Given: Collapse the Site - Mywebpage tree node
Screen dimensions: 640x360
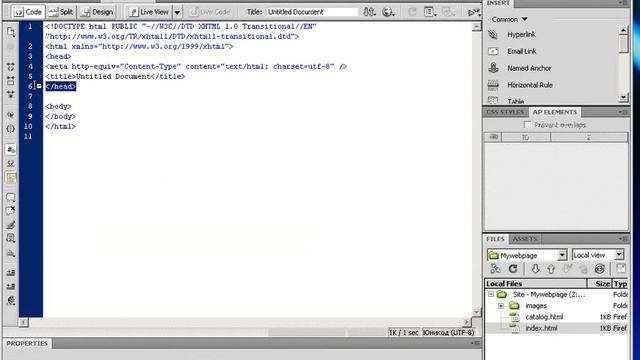Looking at the screenshot, I should coord(491,294).
